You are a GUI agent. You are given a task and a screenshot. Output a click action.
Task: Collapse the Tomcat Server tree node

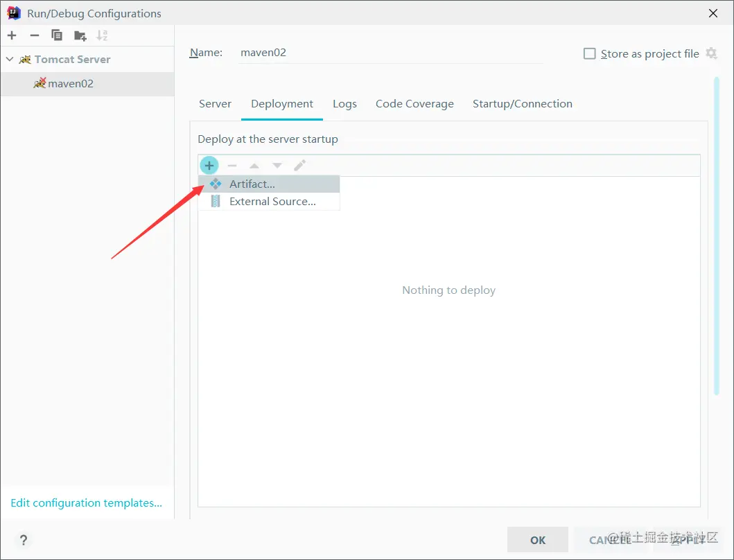click(10, 60)
